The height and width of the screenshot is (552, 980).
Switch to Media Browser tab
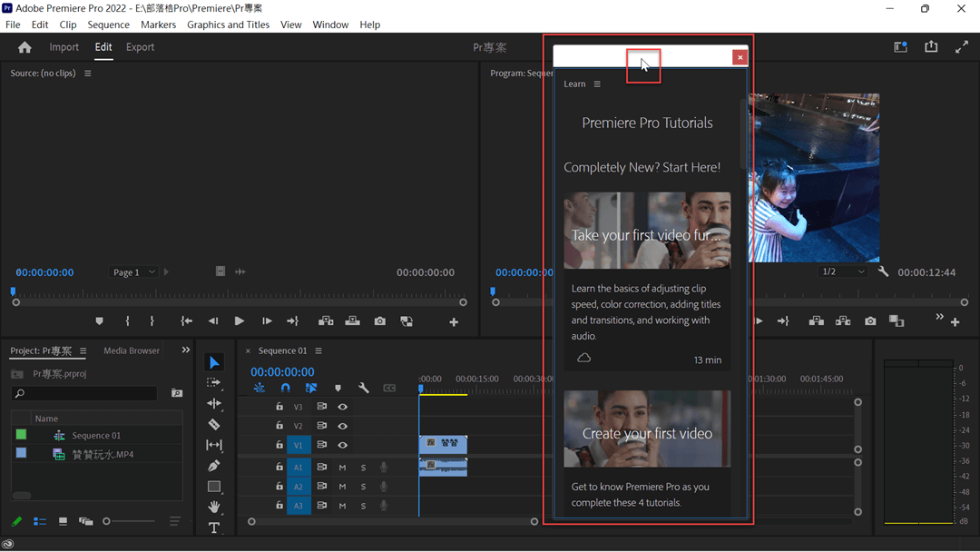[x=132, y=350]
